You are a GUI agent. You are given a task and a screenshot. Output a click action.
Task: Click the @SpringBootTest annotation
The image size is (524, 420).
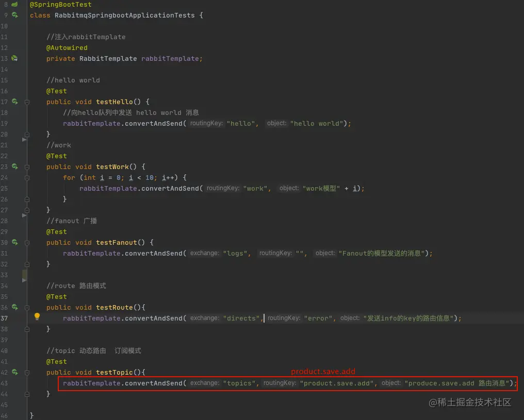[x=60, y=5]
